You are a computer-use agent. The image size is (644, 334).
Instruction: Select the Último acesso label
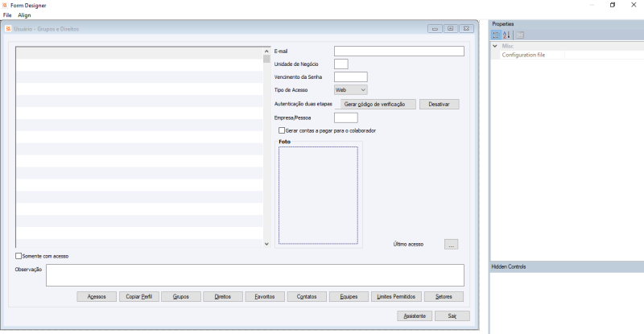(408, 244)
